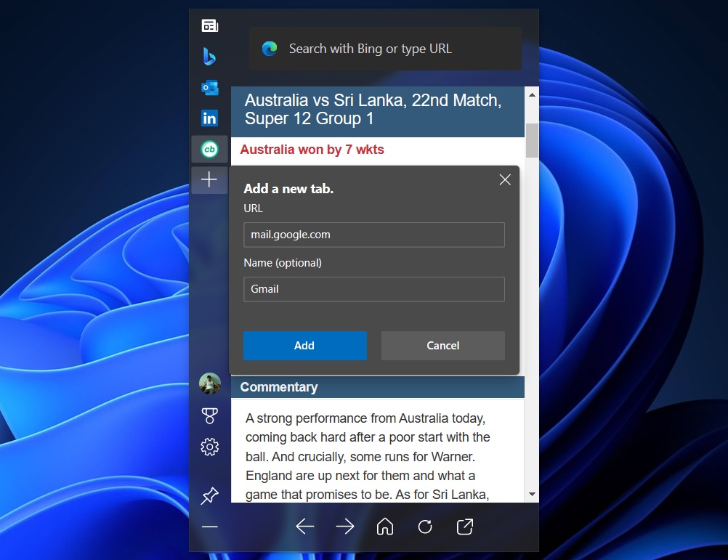
Task: Navigate back to previous page
Action: (305, 527)
